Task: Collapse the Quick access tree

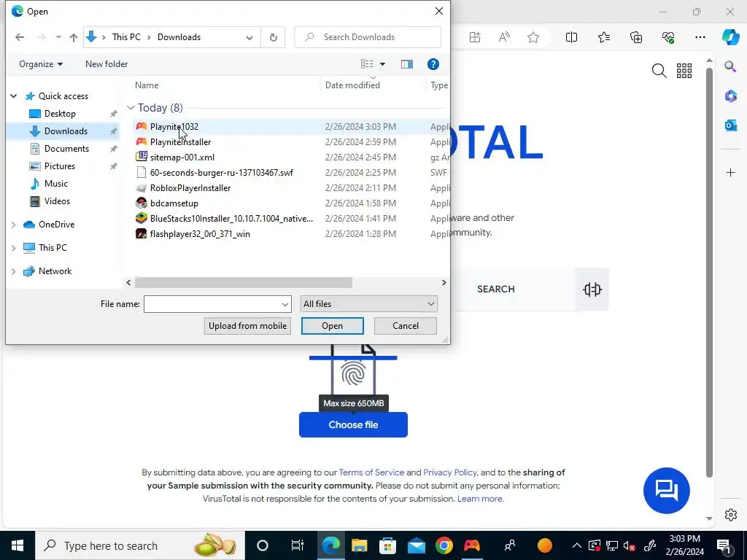Action: 14,96
